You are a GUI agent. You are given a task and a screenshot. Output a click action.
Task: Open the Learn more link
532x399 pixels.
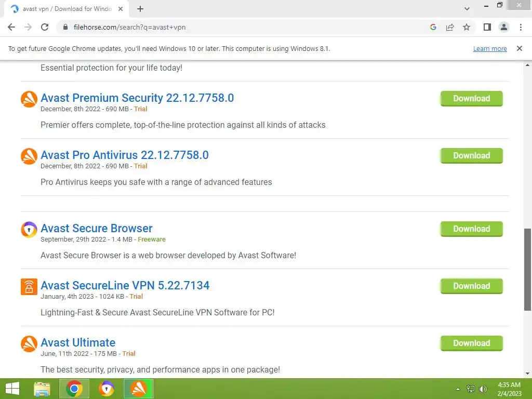(x=490, y=48)
